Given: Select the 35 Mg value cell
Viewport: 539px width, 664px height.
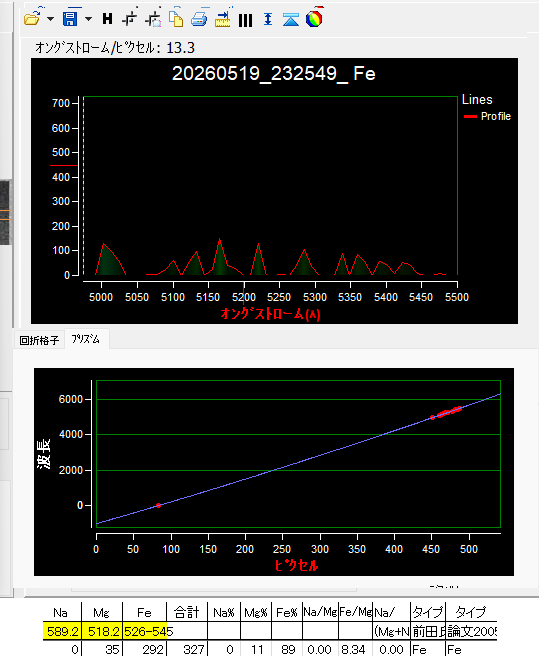Looking at the screenshot, I should click(x=102, y=650).
